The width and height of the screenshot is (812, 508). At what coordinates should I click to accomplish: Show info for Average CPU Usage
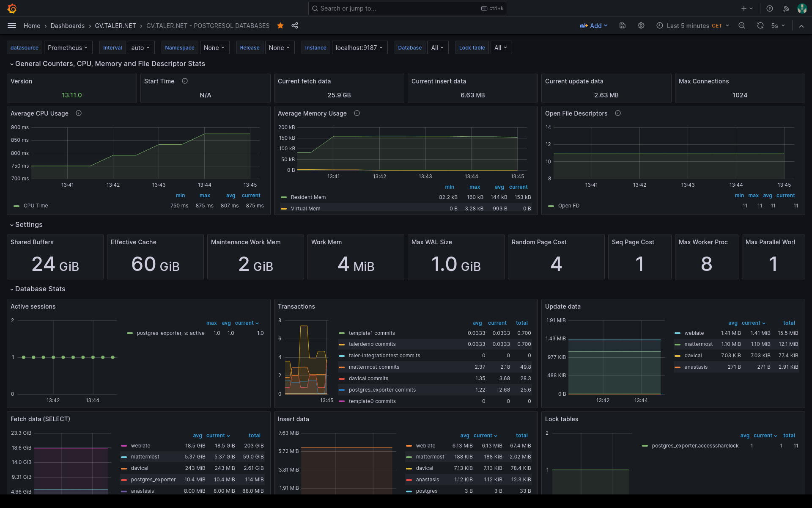click(79, 113)
